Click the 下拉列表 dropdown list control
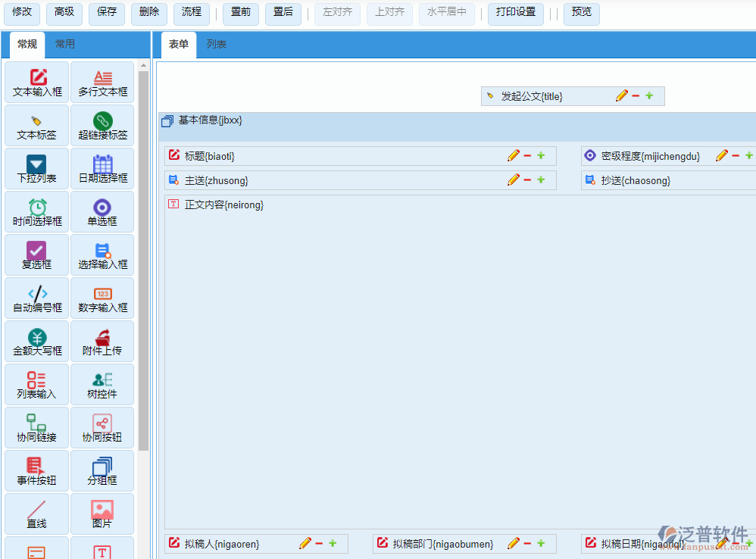Viewport: 756px width, 559px height. tap(37, 169)
